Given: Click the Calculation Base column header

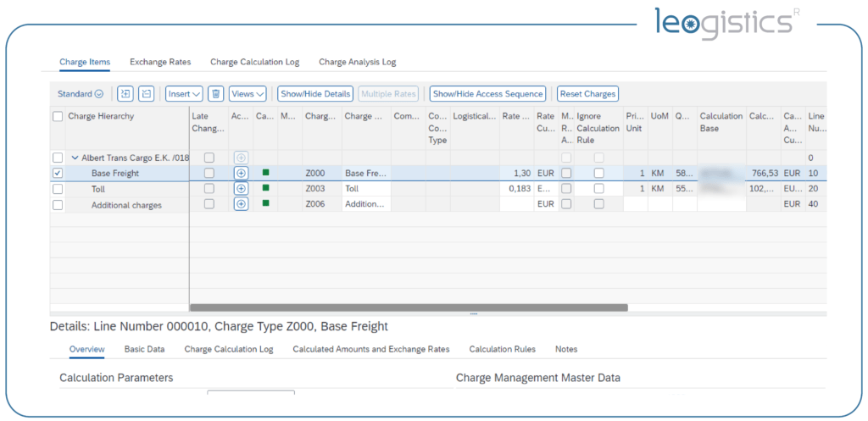Looking at the screenshot, I should [x=721, y=129].
